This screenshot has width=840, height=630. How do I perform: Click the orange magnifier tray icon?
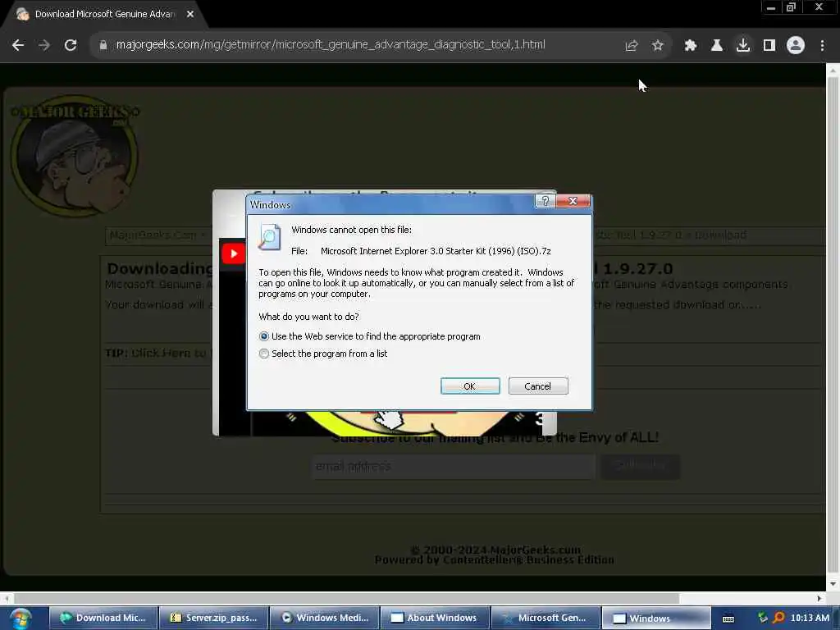778,618
